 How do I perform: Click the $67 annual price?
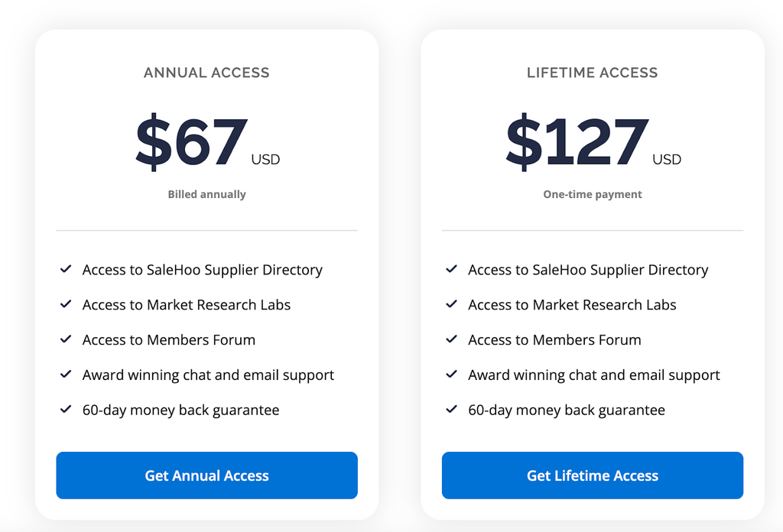click(191, 143)
